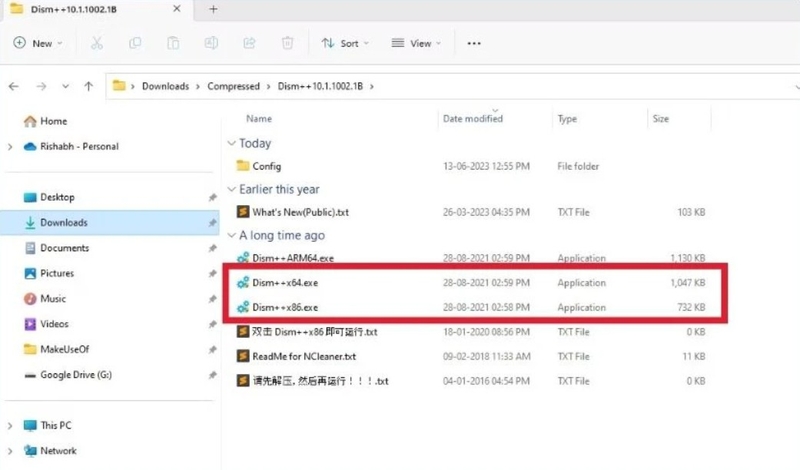Open Home in the sidebar
This screenshot has height=470, width=800.
coord(53,121)
